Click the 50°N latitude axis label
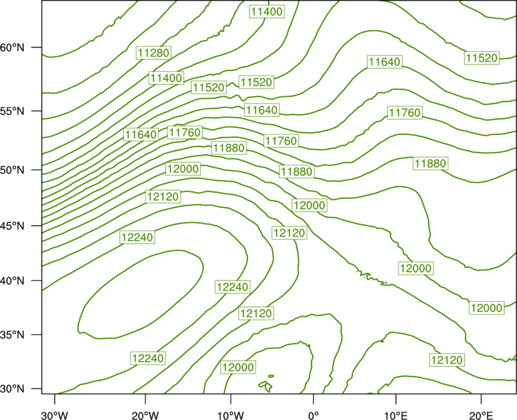Image resolution: width=517 pixels, height=420 pixels. [x=12, y=170]
